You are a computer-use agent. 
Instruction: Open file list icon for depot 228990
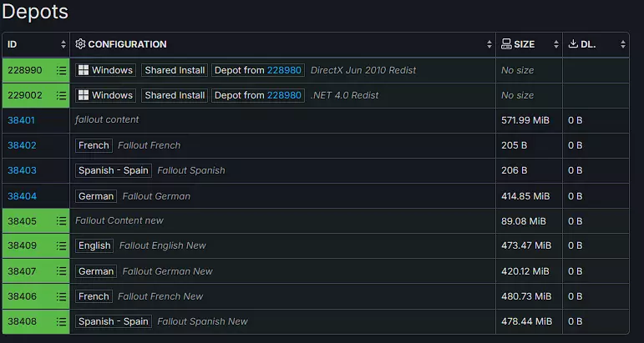pyautogui.click(x=61, y=71)
